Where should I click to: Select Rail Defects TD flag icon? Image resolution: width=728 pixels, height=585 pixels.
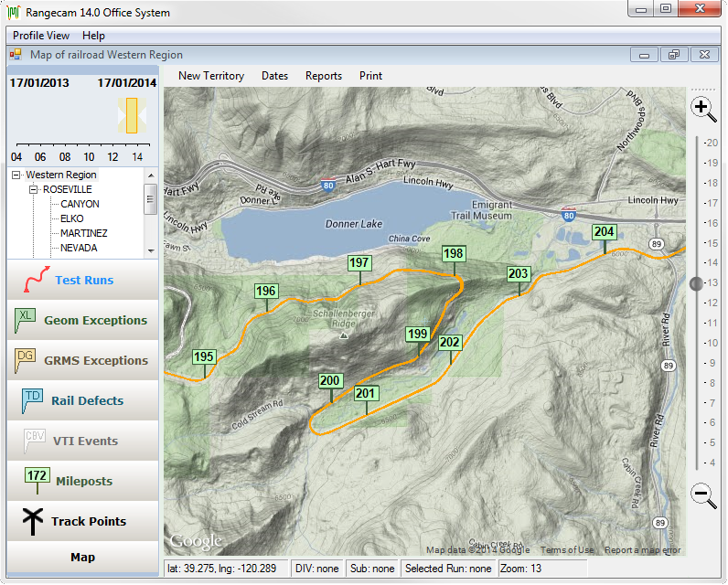[33, 400]
